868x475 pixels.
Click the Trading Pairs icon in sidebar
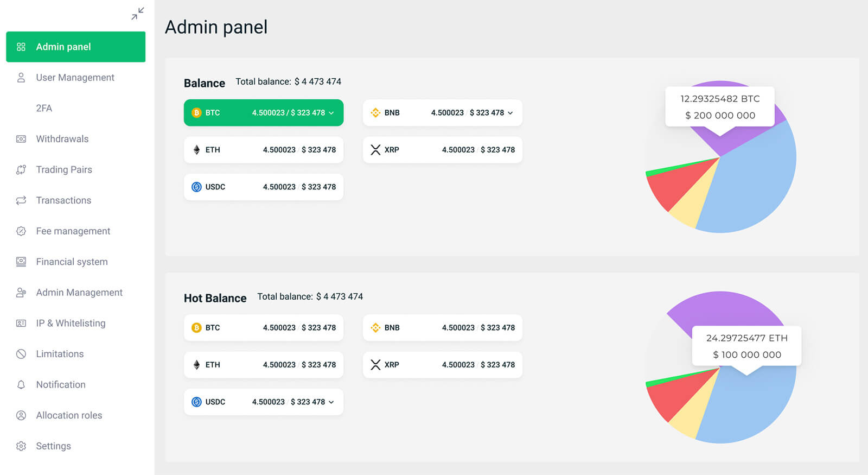click(x=21, y=170)
